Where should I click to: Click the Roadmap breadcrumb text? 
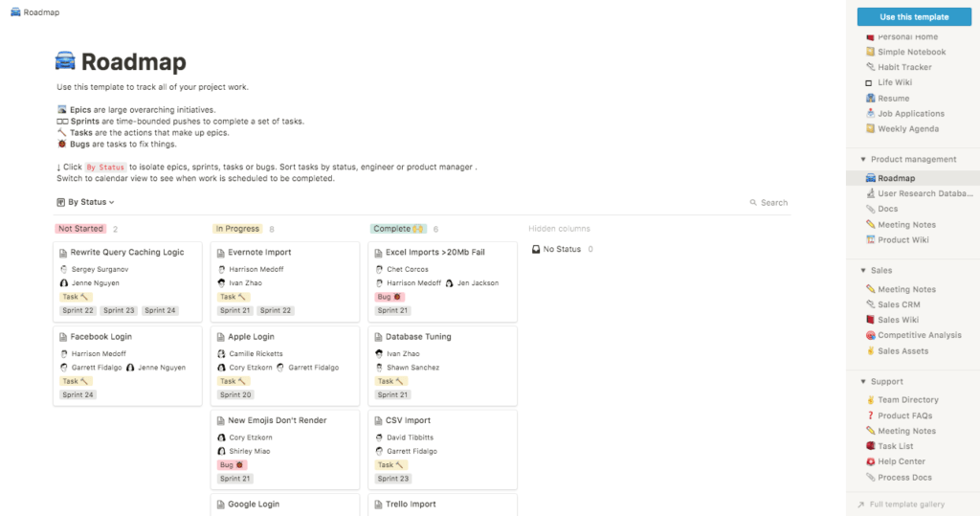41,12
